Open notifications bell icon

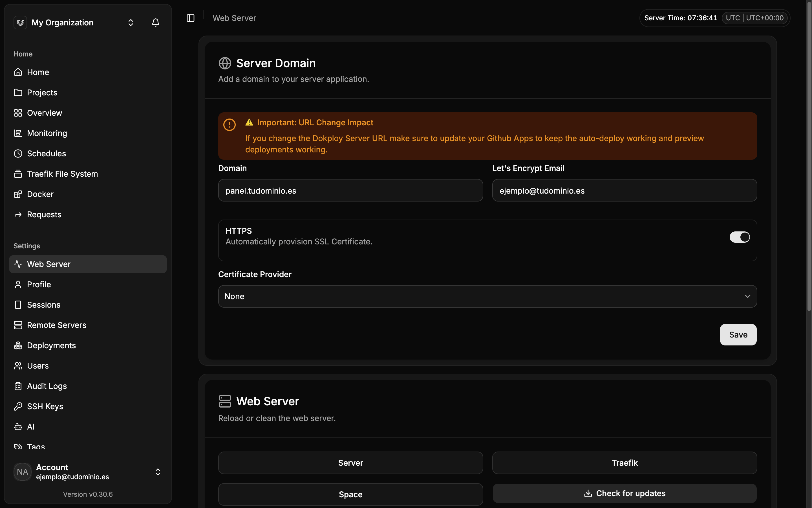(155, 23)
